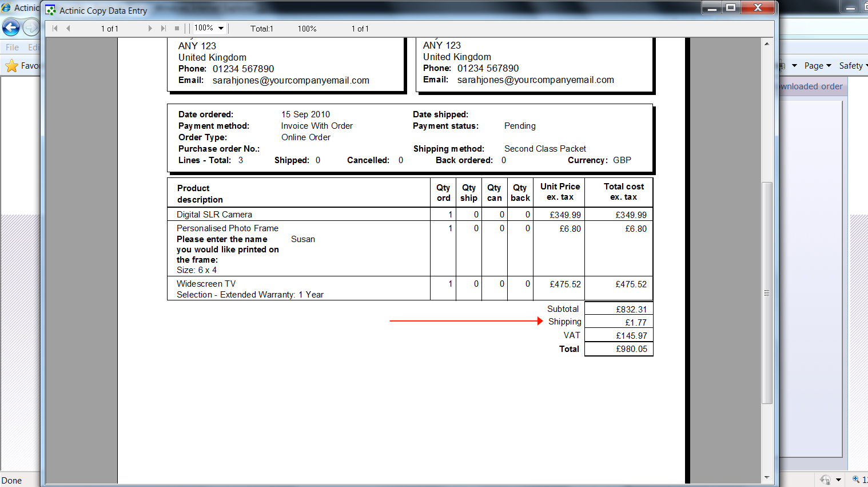Close the Actinic Copy Data Entry window
Screen dimensions: 868x487
(758, 7)
